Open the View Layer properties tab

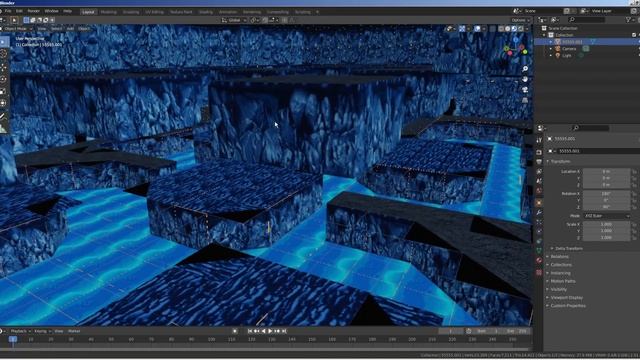tap(539, 172)
